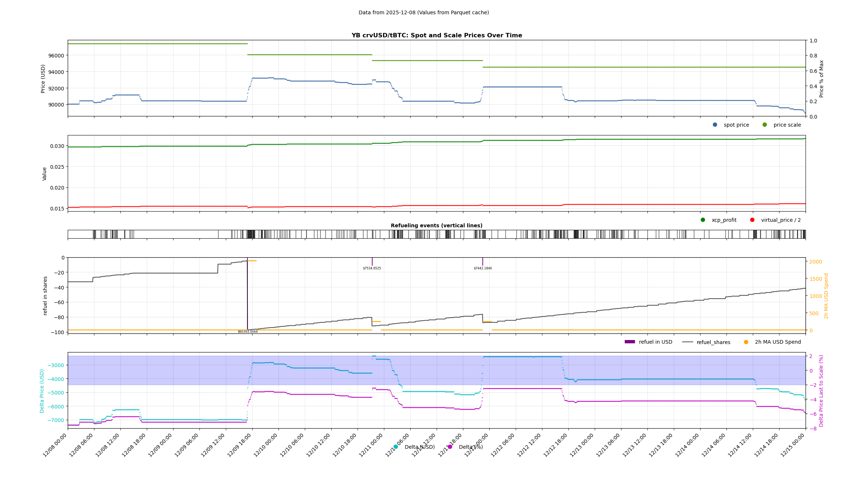The image size is (848, 504).
Task: Click the refuel_shares gray line legend sample
Action: 688,342
